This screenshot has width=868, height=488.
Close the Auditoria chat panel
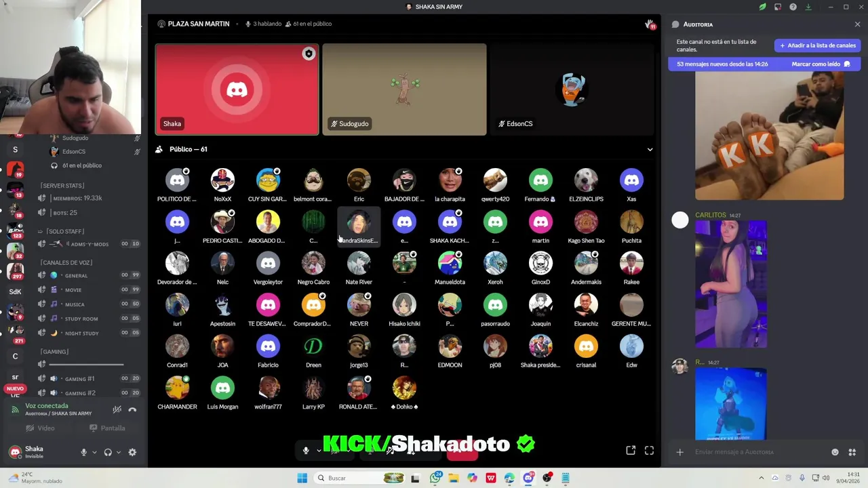pyautogui.click(x=857, y=24)
